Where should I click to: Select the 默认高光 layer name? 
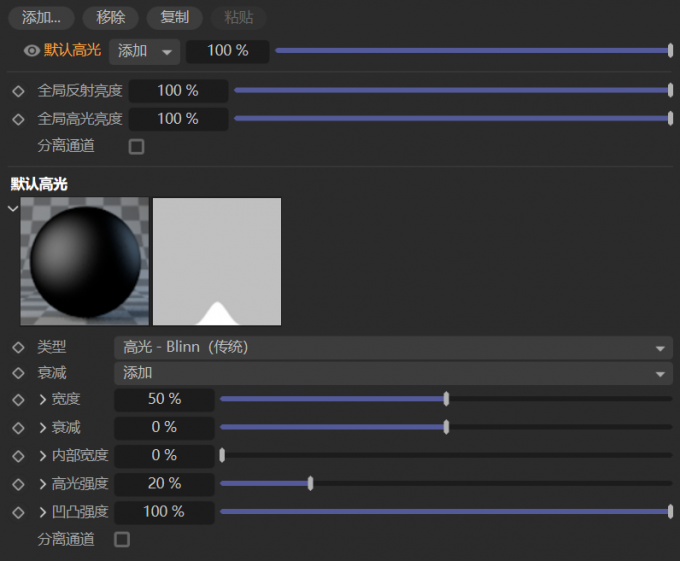tap(72, 50)
